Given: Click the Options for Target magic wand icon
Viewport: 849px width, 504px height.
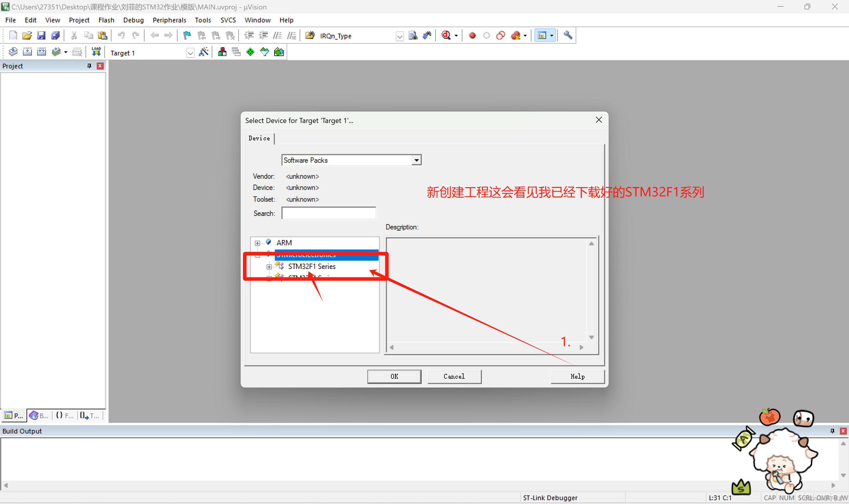Looking at the screenshot, I should [203, 52].
